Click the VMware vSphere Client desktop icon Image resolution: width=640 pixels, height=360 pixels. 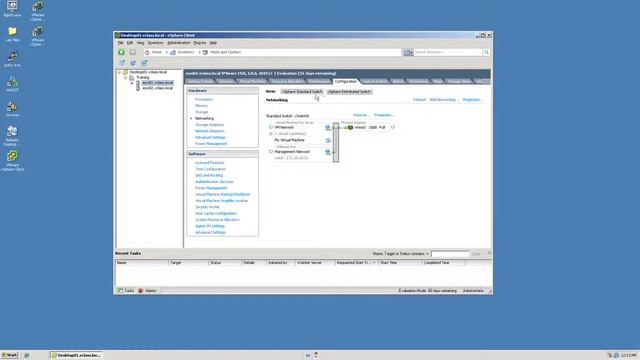click(x=12, y=161)
